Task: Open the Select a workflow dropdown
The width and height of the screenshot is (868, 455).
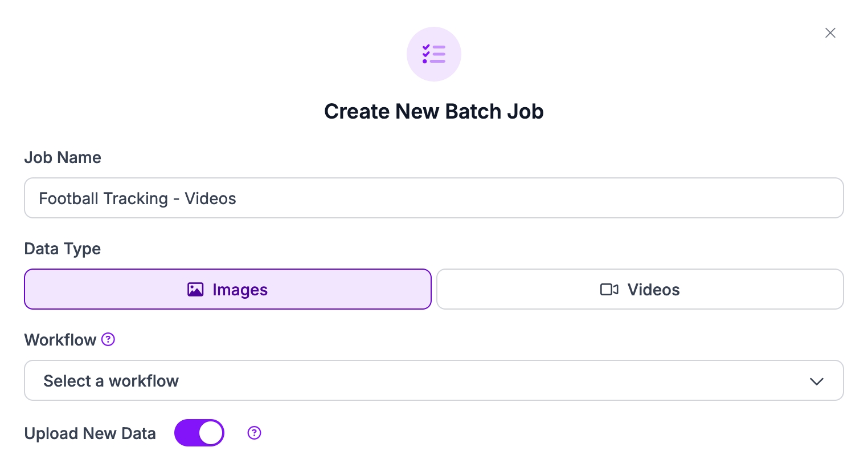Action: [x=433, y=381]
